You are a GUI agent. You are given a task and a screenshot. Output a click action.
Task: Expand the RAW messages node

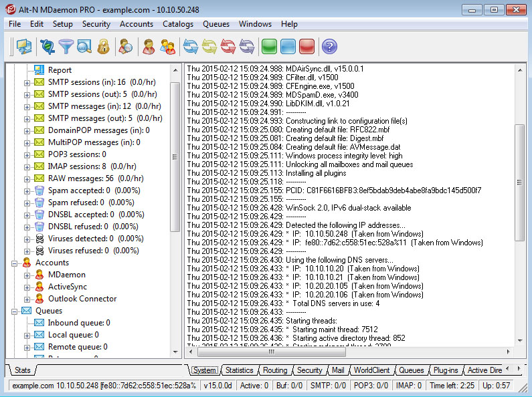[x=27, y=179]
